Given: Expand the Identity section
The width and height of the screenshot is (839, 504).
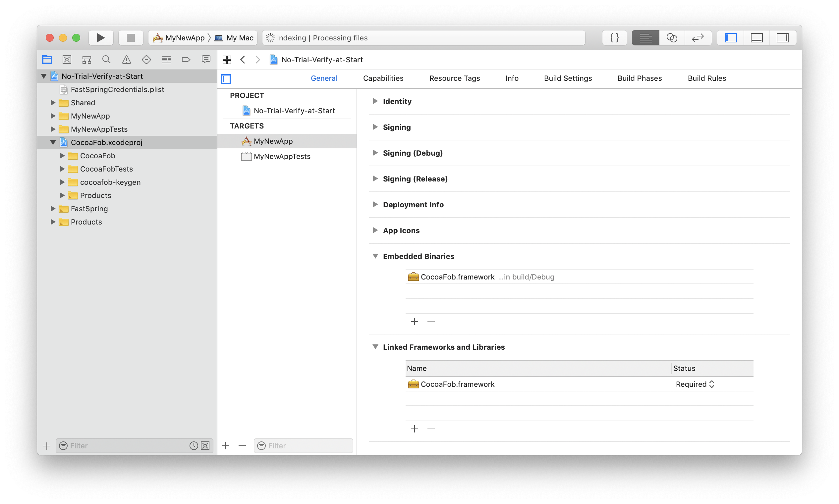Looking at the screenshot, I should [x=375, y=101].
